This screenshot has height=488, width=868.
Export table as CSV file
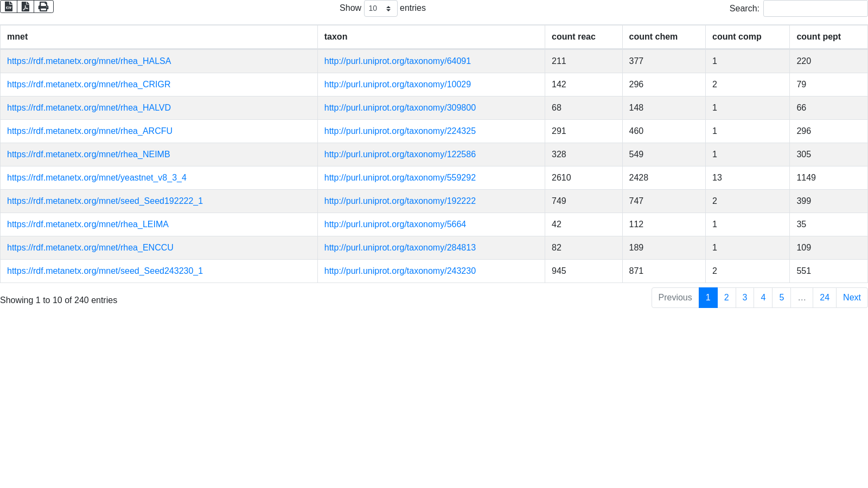point(9,7)
